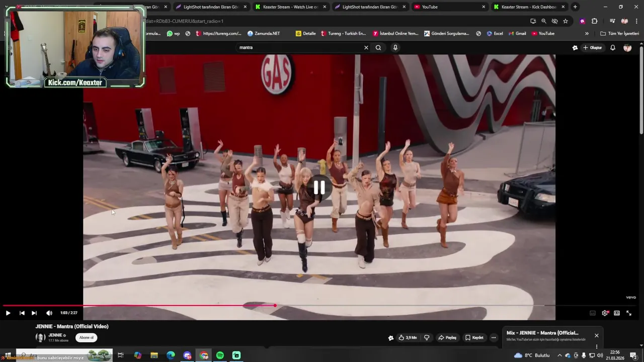
Task: Click the search magnifier button
Action: [378, 47]
